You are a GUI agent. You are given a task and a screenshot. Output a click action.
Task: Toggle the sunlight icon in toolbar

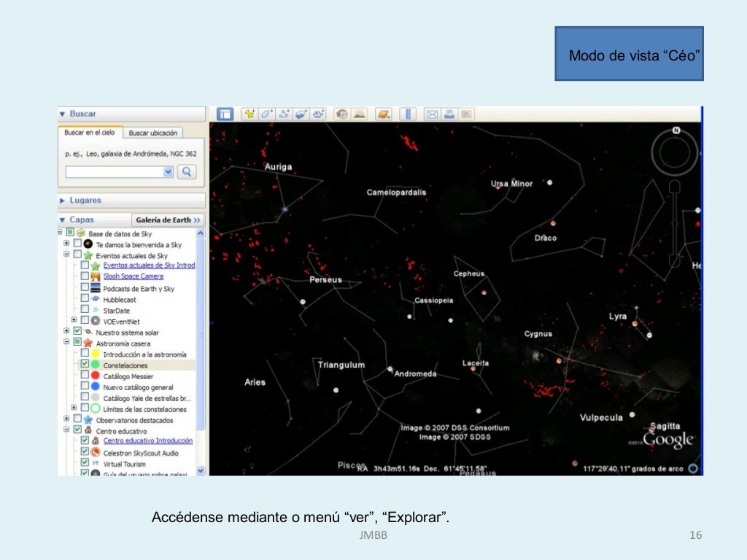click(359, 114)
